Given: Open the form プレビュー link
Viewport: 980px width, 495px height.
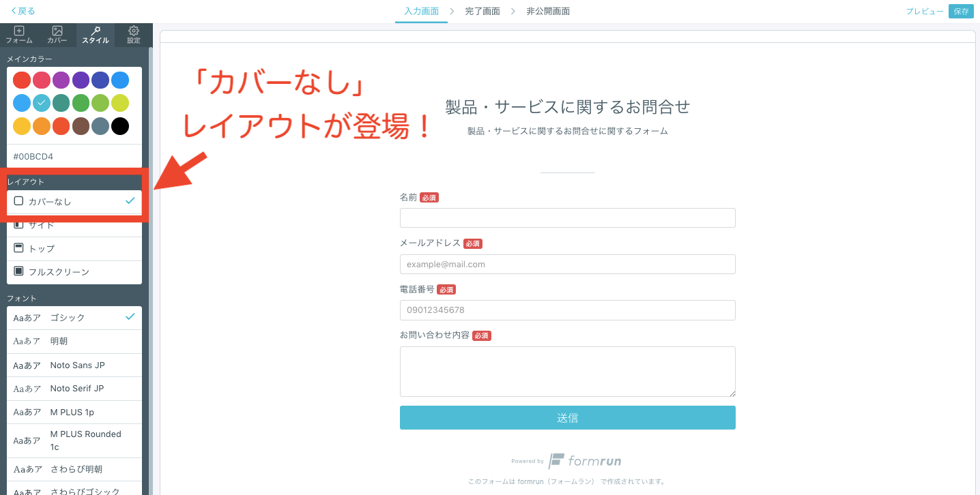Looking at the screenshot, I should pyautogui.click(x=924, y=11).
